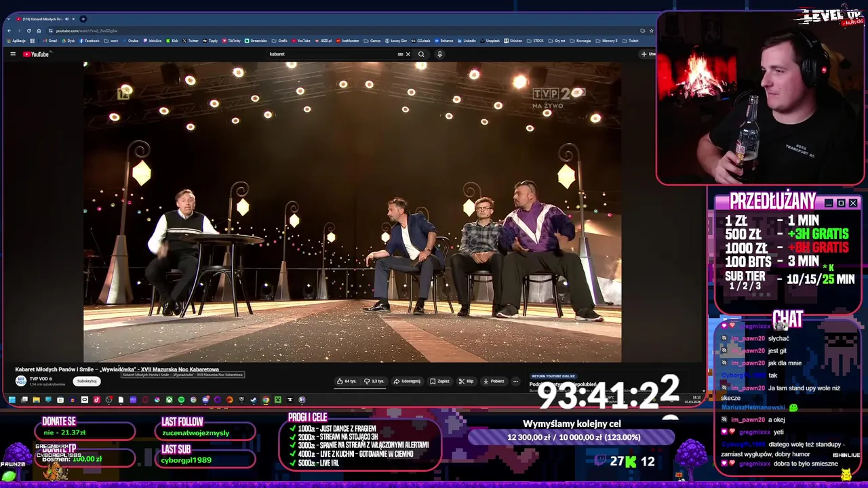Open Łowcy Gier bookmark
Screen dimensions: 868x488
396,41
